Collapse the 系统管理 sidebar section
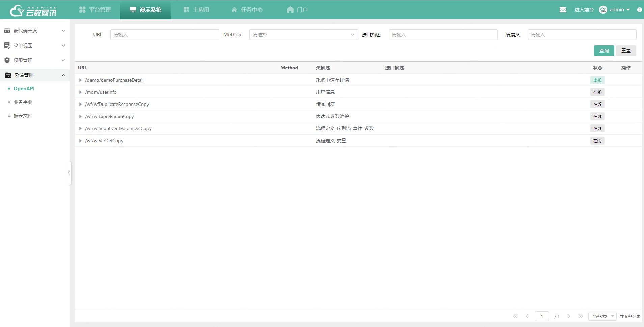The image size is (644, 327). (63, 75)
